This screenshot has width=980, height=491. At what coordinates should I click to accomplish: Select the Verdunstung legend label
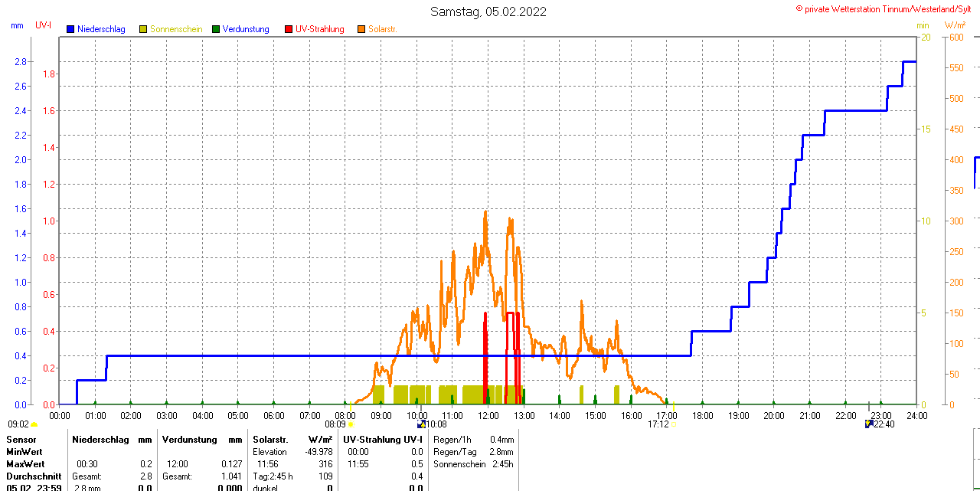point(246,29)
